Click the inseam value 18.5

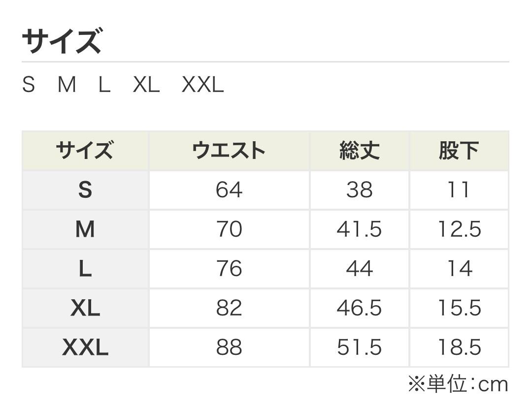(459, 348)
